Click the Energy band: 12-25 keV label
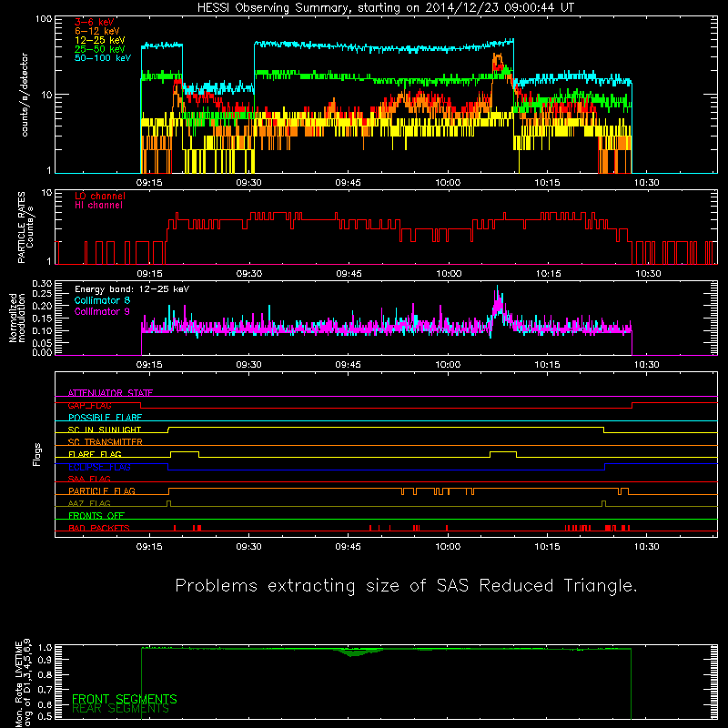This screenshot has width=728, height=728. (x=132, y=289)
